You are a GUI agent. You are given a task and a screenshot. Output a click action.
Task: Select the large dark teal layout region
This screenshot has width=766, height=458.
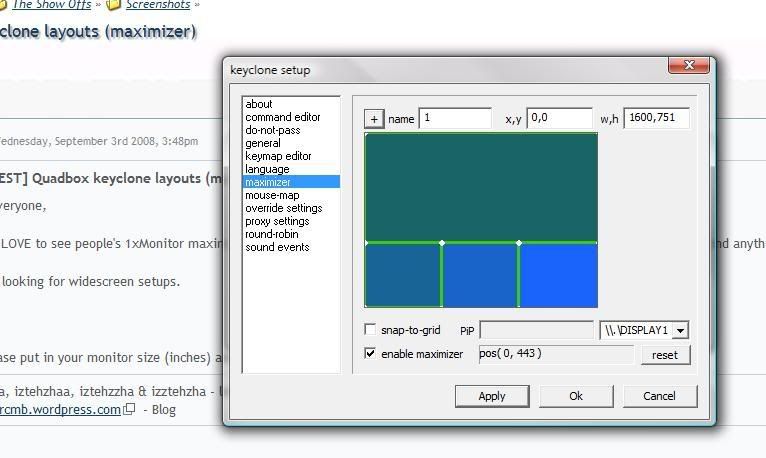481,187
